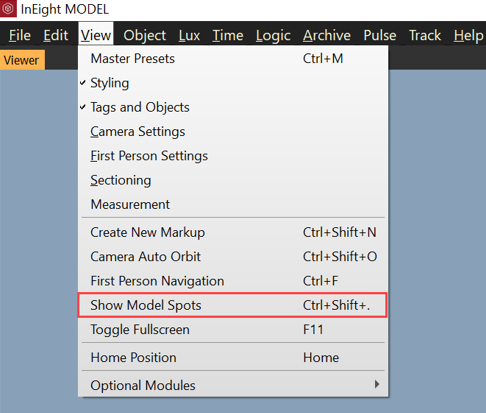The height and width of the screenshot is (413, 486).
Task: Expand the Optional Modules submenu arrow
Action: point(377,384)
